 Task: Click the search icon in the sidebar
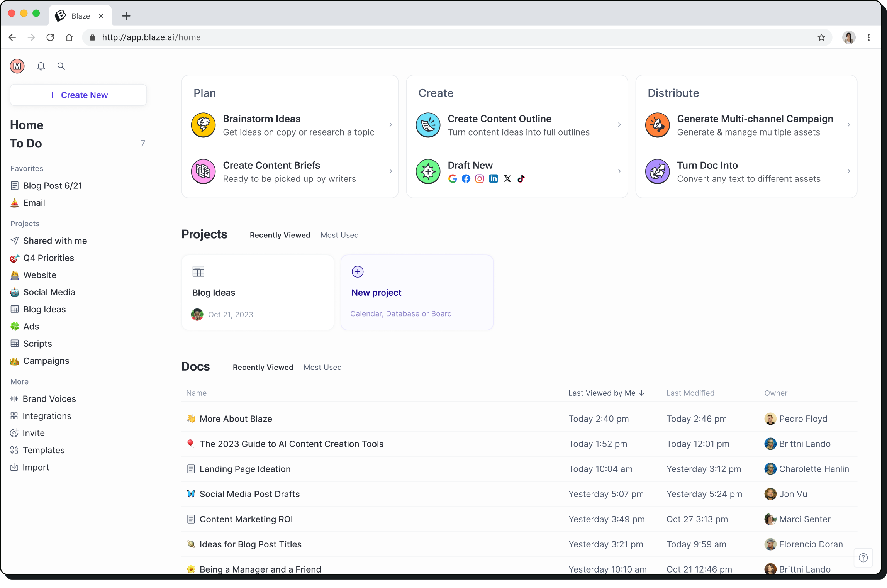pos(61,66)
